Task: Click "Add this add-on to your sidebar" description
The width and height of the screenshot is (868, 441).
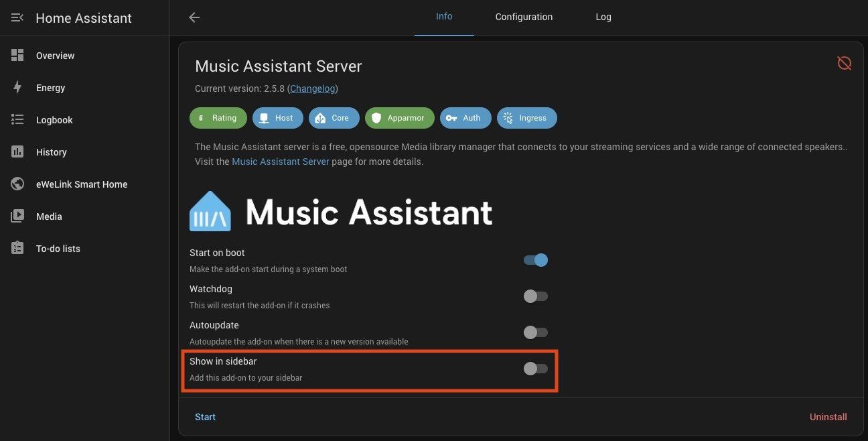Action: click(x=246, y=377)
